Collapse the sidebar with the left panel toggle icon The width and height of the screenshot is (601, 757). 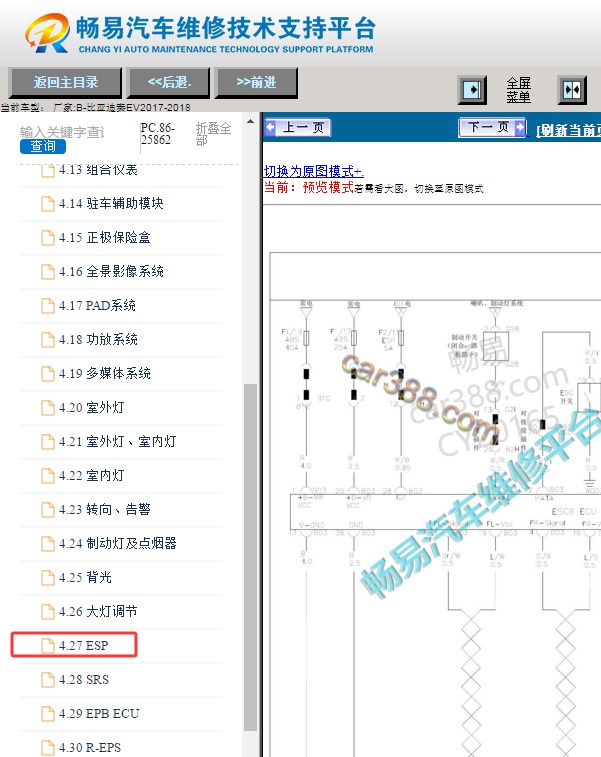472,90
